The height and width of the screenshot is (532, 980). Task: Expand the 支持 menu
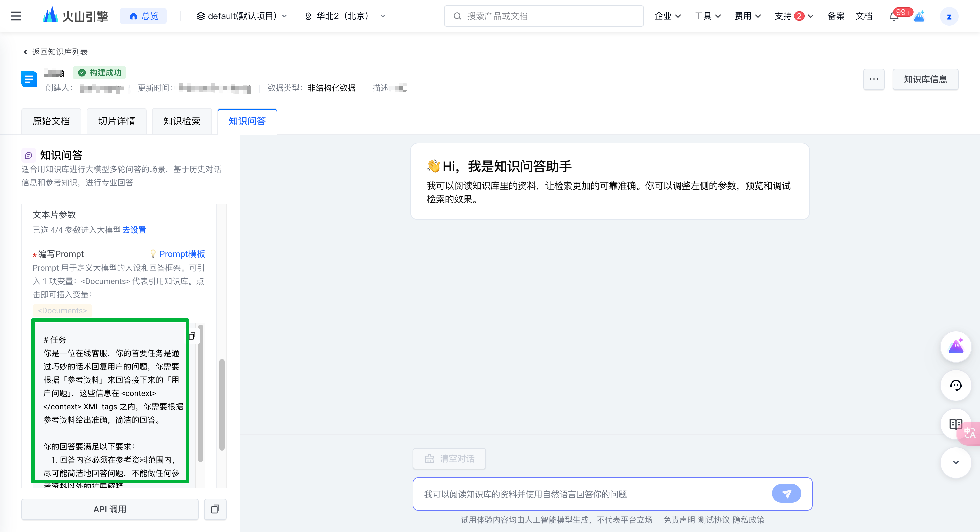[794, 16]
